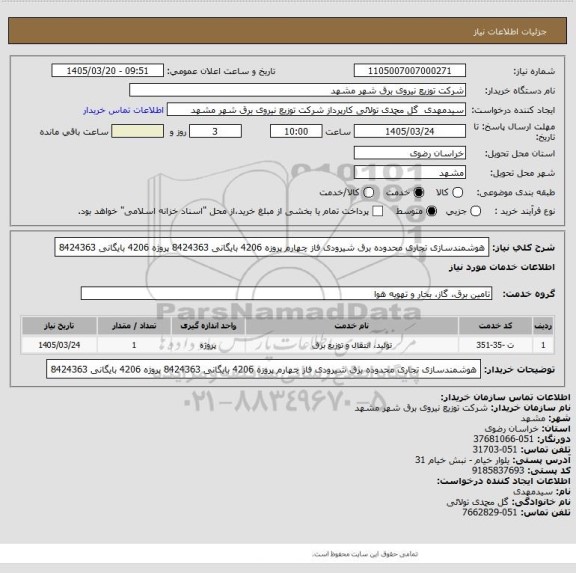Image resolution: width=576 pixels, height=573 pixels.
Task: Click the buyer organization name field
Action: (x=298, y=90)
